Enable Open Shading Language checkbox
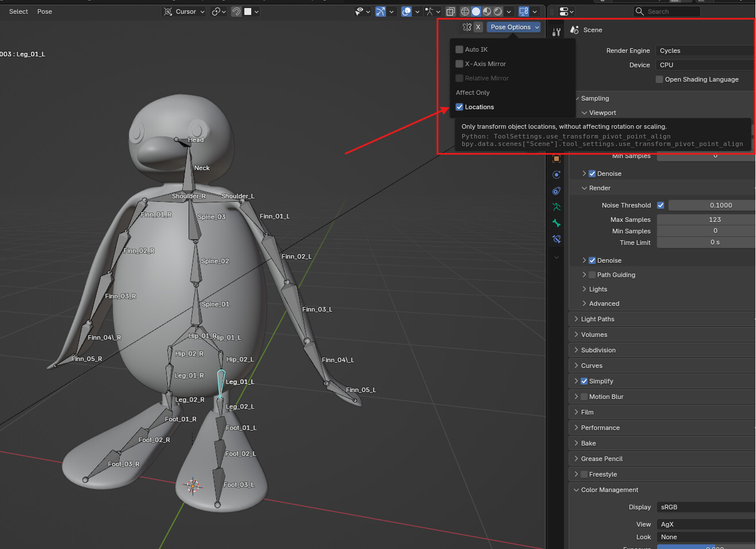This screenshot has height=549, width=756. coord(659,79)
